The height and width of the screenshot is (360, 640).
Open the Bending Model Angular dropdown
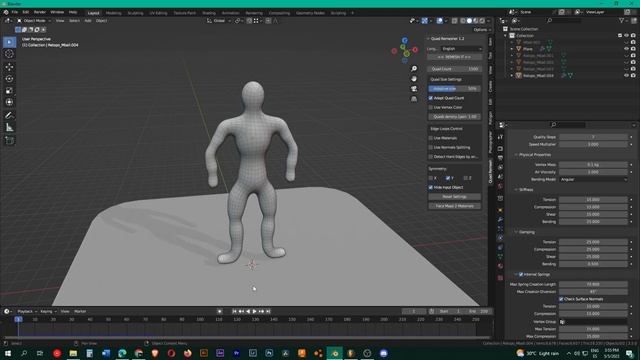tap(593, 180)
